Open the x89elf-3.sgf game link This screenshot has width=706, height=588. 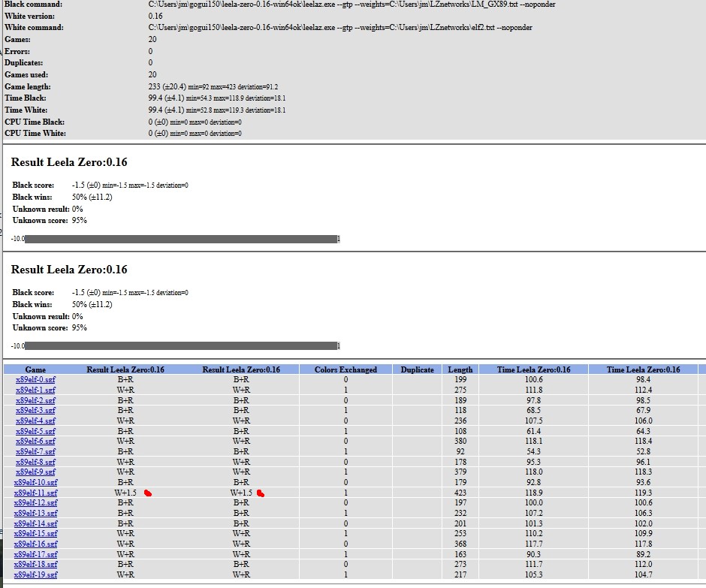pos(35,410)
